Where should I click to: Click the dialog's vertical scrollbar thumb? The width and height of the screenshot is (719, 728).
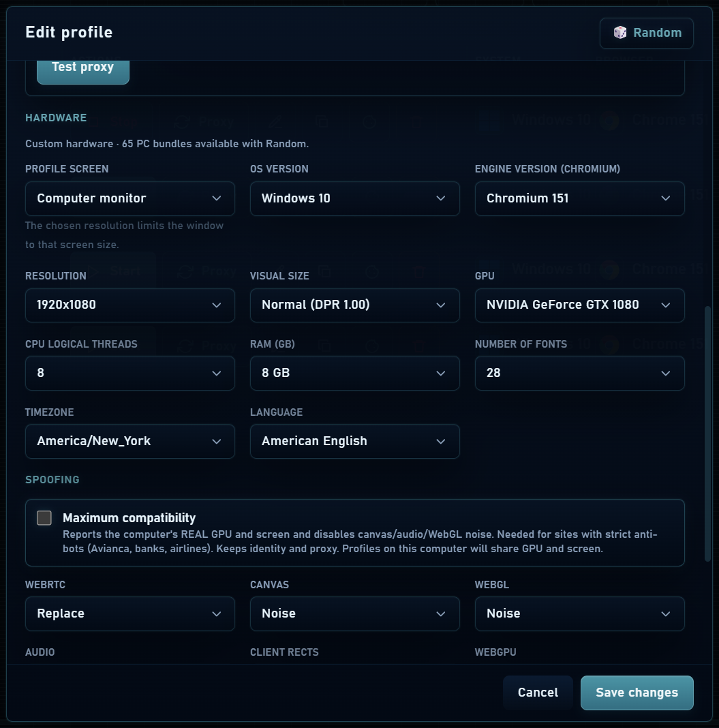coord(707,434)
